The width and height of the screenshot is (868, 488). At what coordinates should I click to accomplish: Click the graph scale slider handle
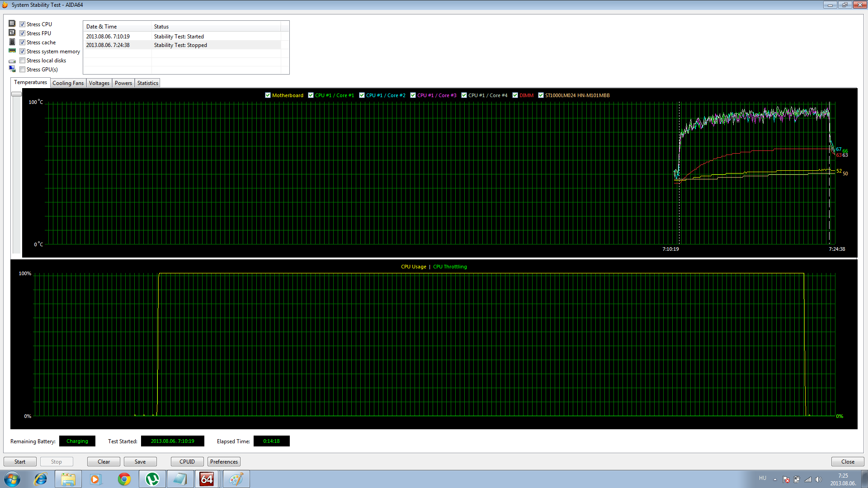click(x=16, y=94)
